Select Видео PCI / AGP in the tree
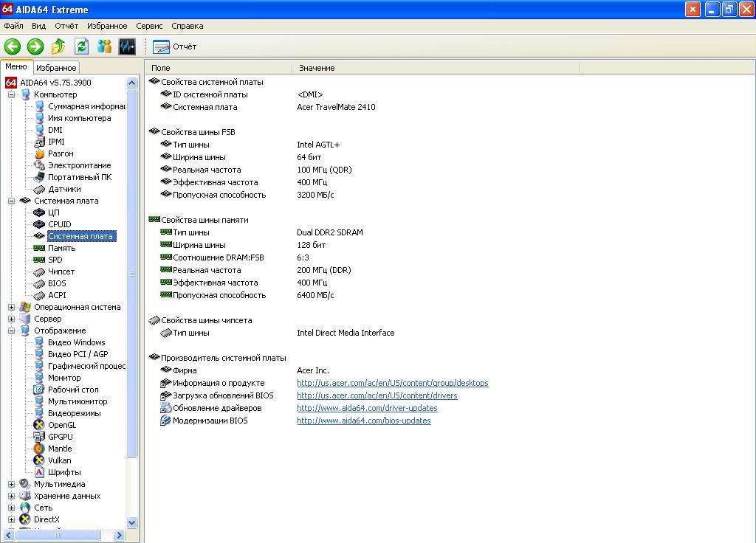This screenshot has height=543, width=756. 78,354
